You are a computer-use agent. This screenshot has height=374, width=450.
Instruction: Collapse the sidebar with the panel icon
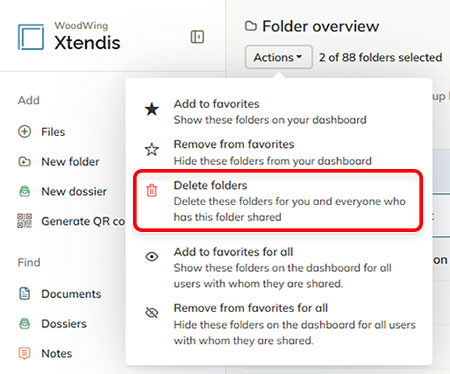pyautogui.click(x=197, y=37)
